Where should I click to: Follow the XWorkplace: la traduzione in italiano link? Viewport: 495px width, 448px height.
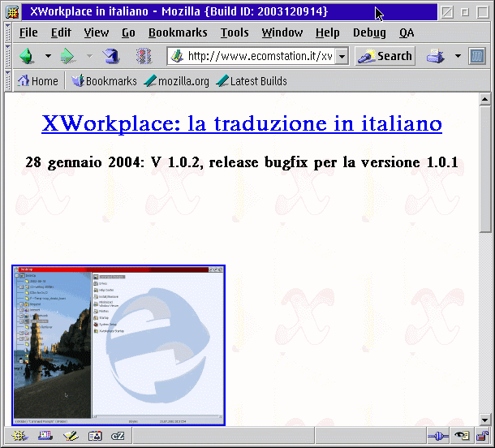click(x=242, y=123)
